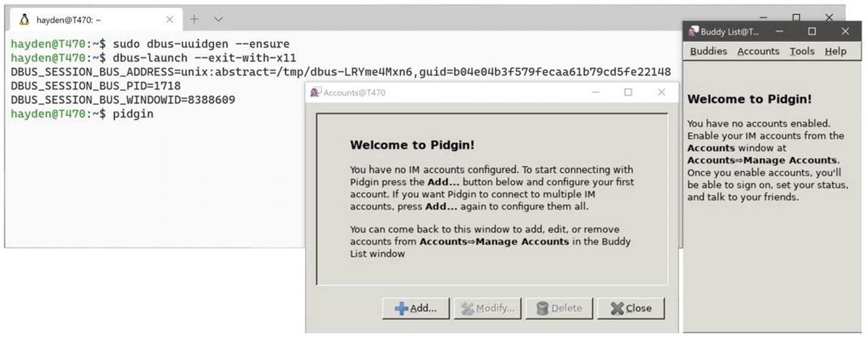Viewport: 868px width, 338px height.
Task: Click the Tux penguin icon in terminal tab
Action: click(x=24, y=20)
